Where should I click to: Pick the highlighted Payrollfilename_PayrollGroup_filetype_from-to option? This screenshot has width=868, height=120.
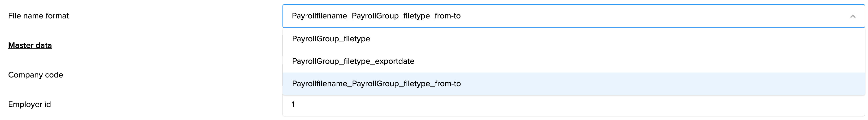(x=376, y=84)
